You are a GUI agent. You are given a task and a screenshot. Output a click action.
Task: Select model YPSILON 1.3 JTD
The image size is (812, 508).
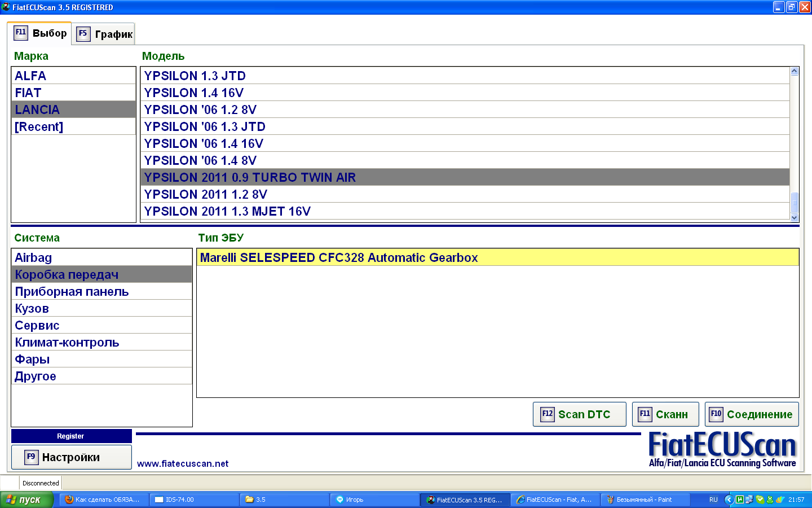coord(465,76)
